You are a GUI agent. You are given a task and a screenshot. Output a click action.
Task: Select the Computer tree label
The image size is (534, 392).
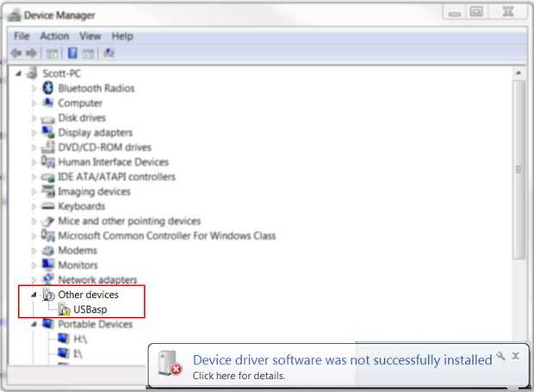[80, 103]
